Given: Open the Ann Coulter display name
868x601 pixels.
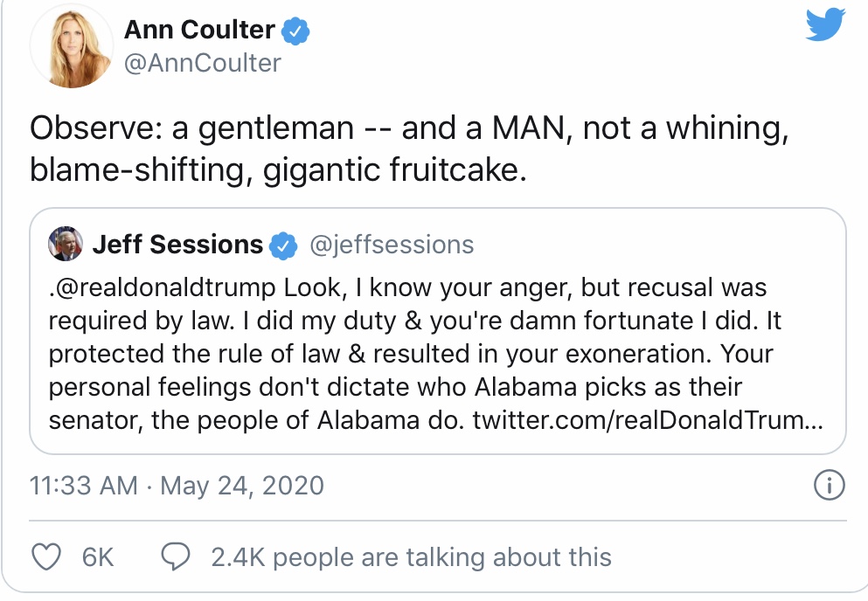Looking at the screenshot, I should click(199, 31).
